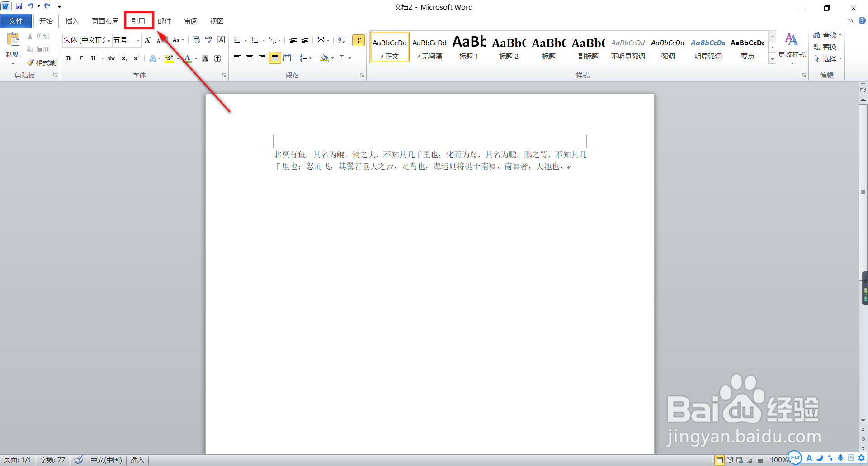Open Change Styles (更改样式)

(792, 48)
